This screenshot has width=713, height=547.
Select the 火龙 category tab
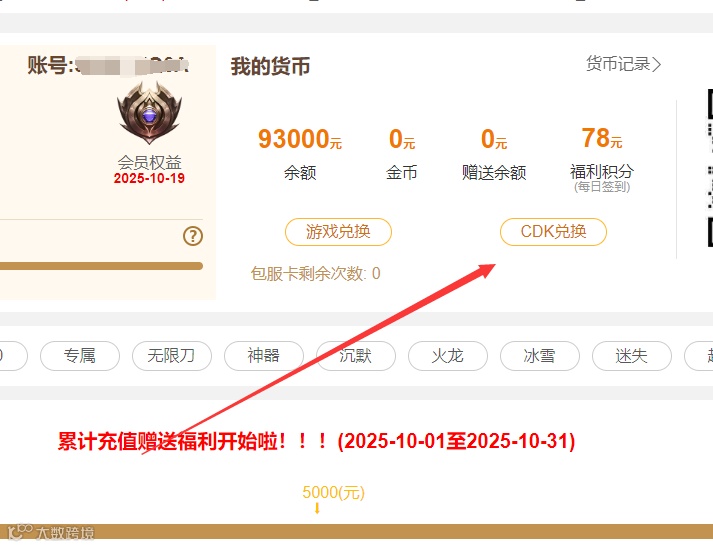coord(447,356)
